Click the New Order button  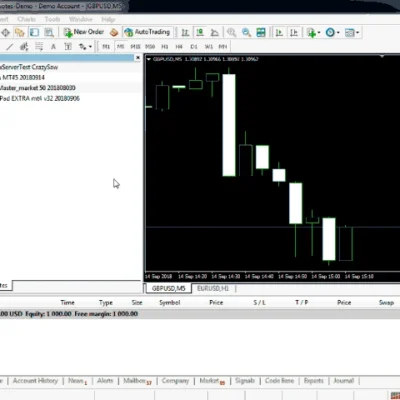tap(84, 32)
